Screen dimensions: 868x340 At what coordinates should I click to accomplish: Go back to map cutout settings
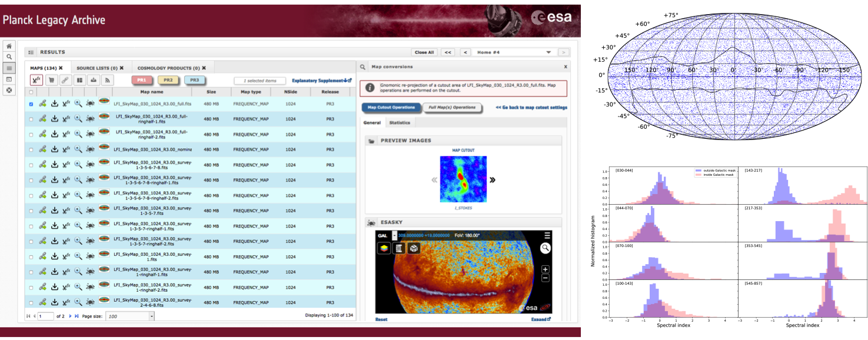(x=531, y=108)
